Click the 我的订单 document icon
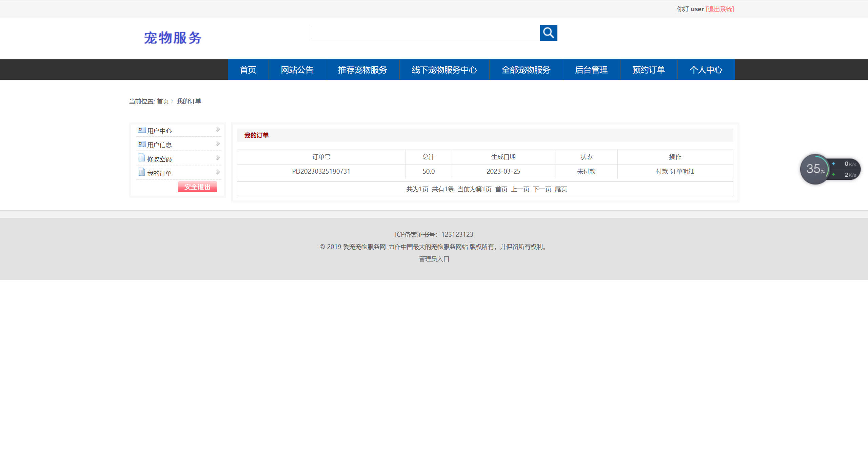868x466 pixels. tap(141, 172)
